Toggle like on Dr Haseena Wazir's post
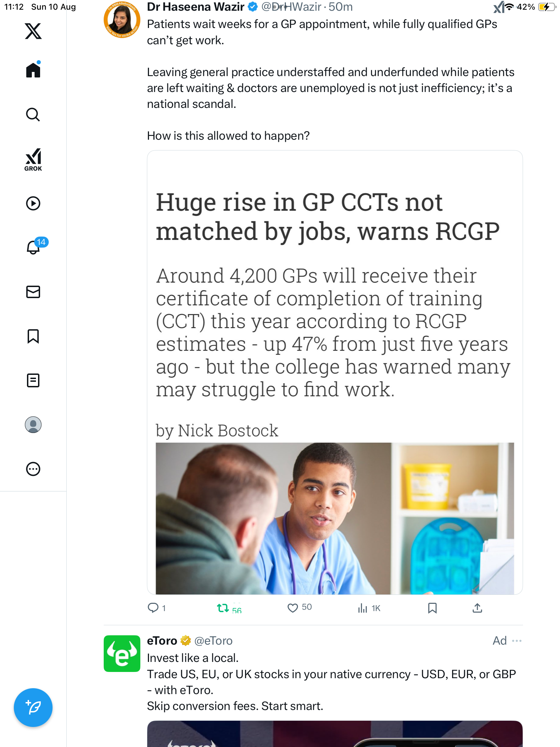 (x=293, y=608)
